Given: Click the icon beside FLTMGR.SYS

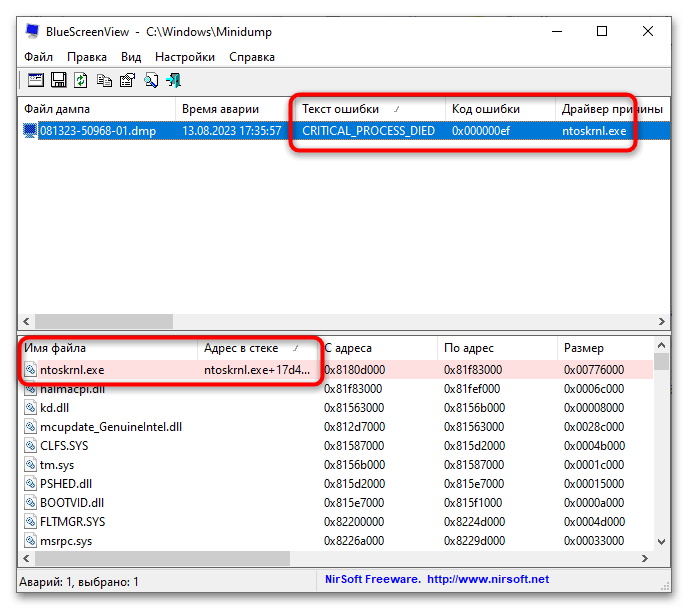Looking at the screenshot, I should (30, 522).
